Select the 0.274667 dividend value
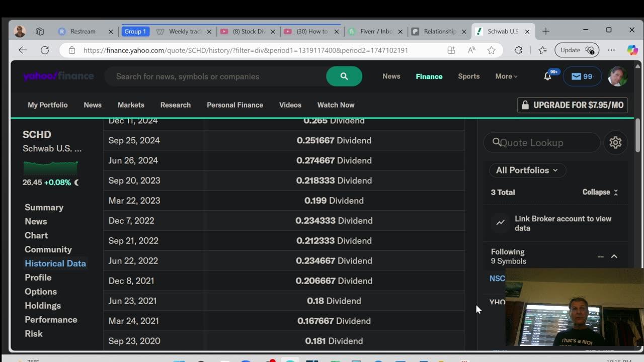 (315, 160)
